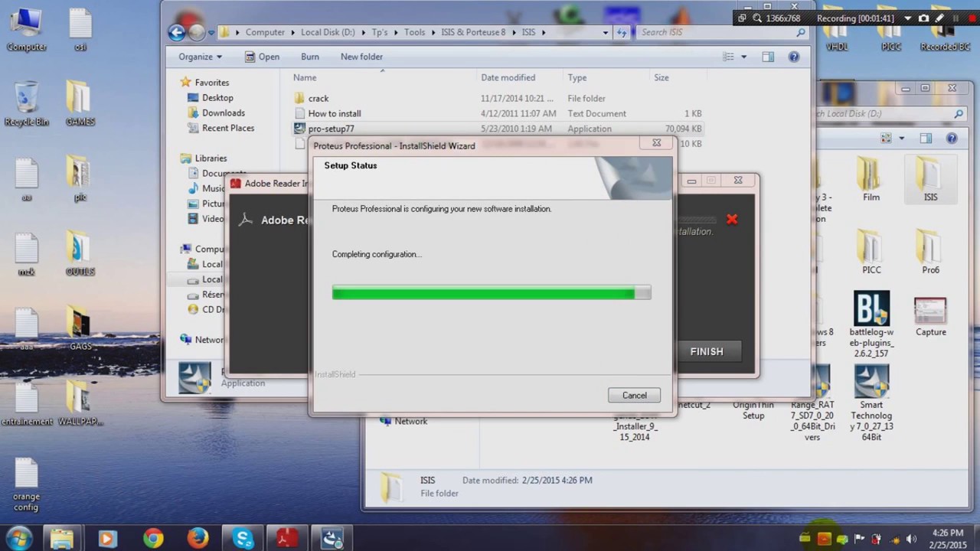Open Desktop under Favorites

(x=217, y=98)
